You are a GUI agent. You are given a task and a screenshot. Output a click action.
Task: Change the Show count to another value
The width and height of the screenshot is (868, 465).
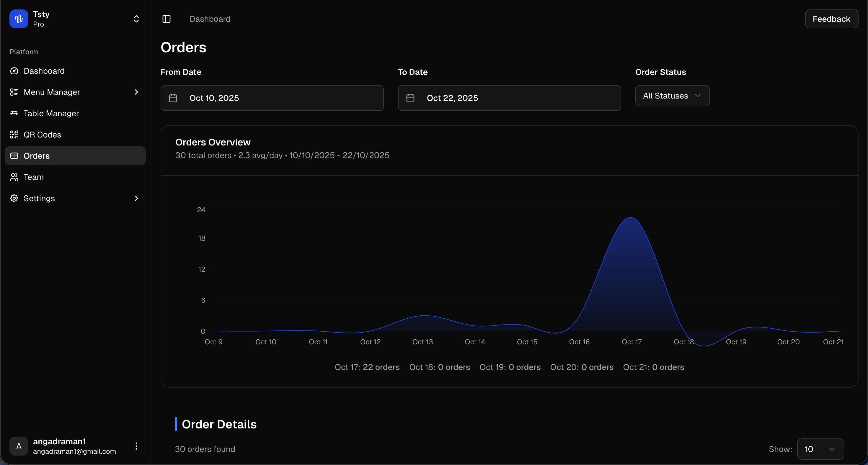point(820,449)
